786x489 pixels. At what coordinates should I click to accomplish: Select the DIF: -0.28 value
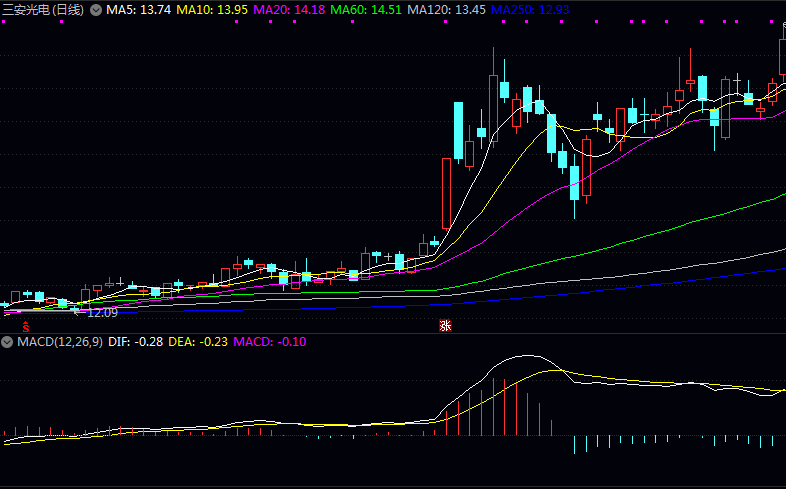pyautogui.click(x=135, y=342)
